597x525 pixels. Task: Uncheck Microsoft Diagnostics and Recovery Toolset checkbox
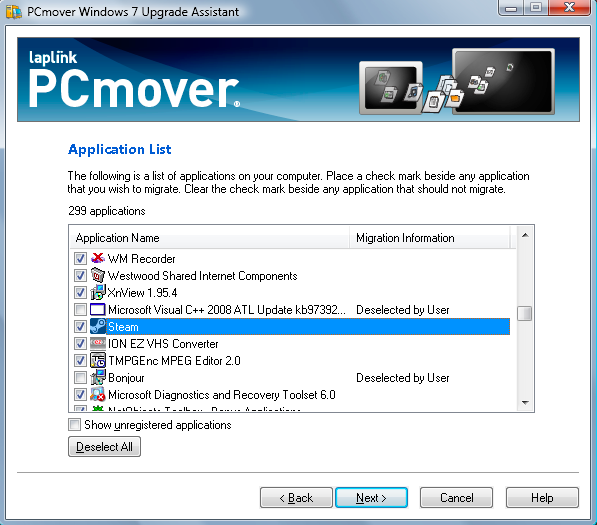pos(80,394)
